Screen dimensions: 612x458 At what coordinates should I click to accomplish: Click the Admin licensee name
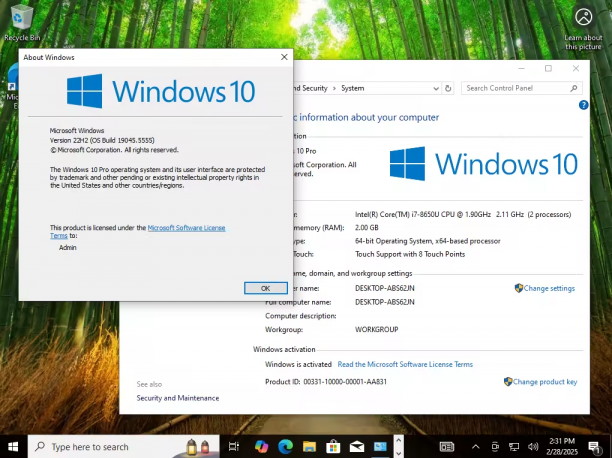pos(68,247)
